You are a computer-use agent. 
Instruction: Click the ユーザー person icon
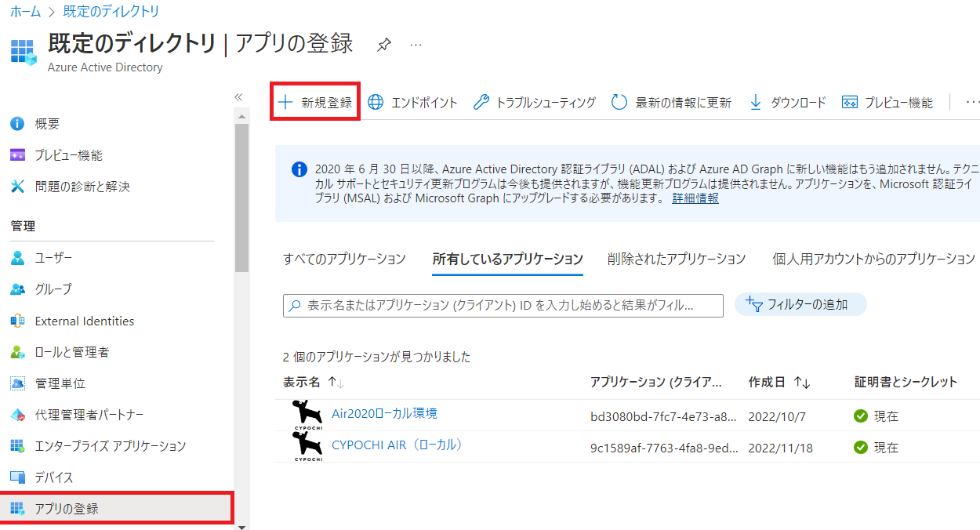click(x=17, y=258)
